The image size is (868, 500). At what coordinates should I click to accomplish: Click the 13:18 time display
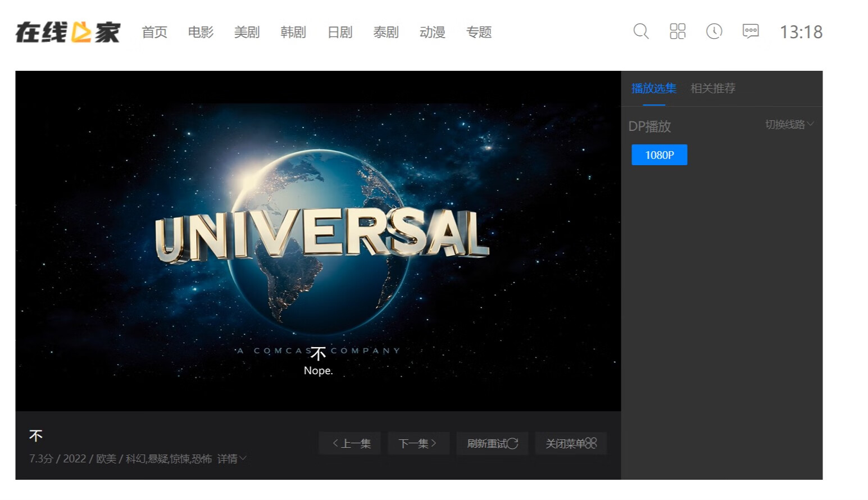[801, 32]
